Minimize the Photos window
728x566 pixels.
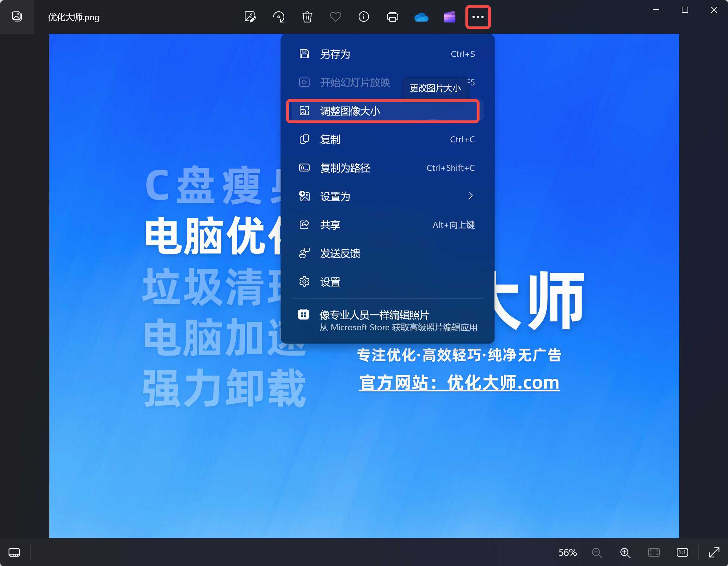pos(656,10)
